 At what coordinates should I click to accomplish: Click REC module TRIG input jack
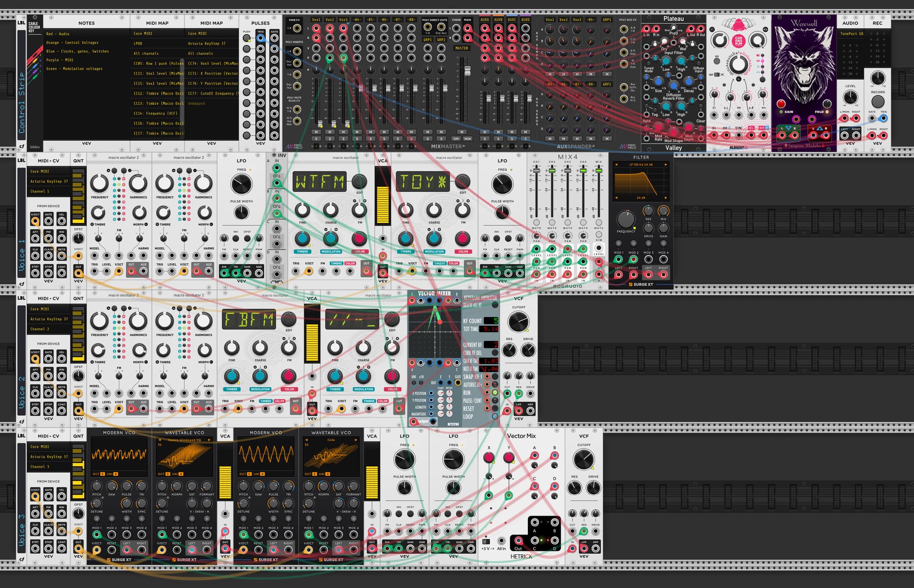click(x=884, y=118)
